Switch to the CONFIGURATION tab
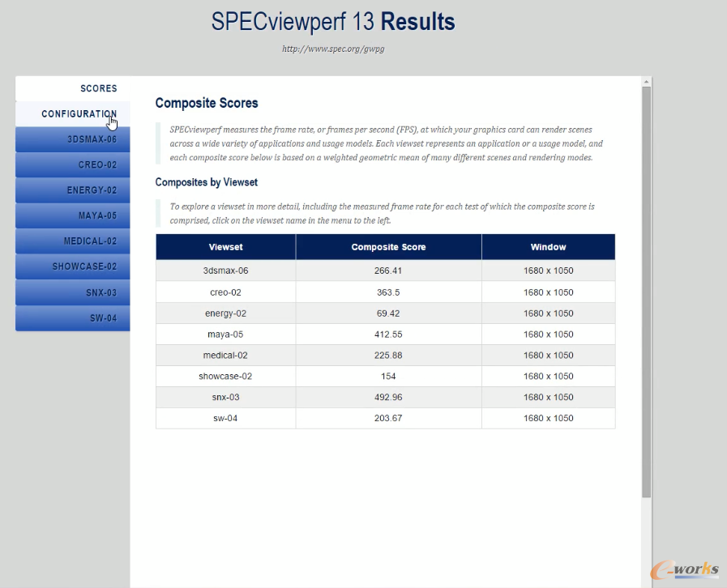The height and width of the screenshot is (588, 727). 73,114
